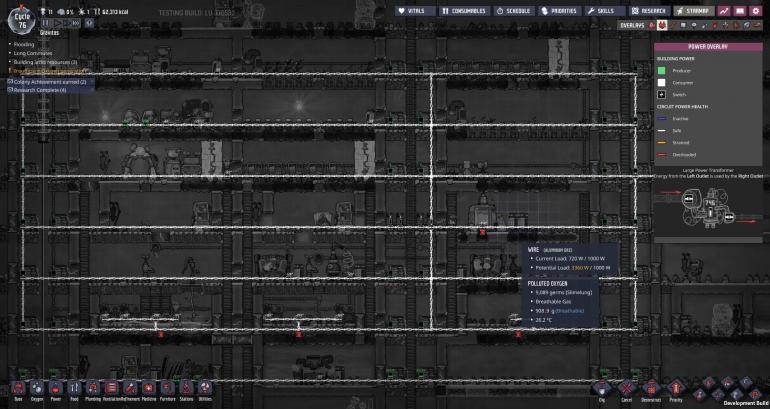
Task: Open colony report chart icon
Action: pos(724,11)
